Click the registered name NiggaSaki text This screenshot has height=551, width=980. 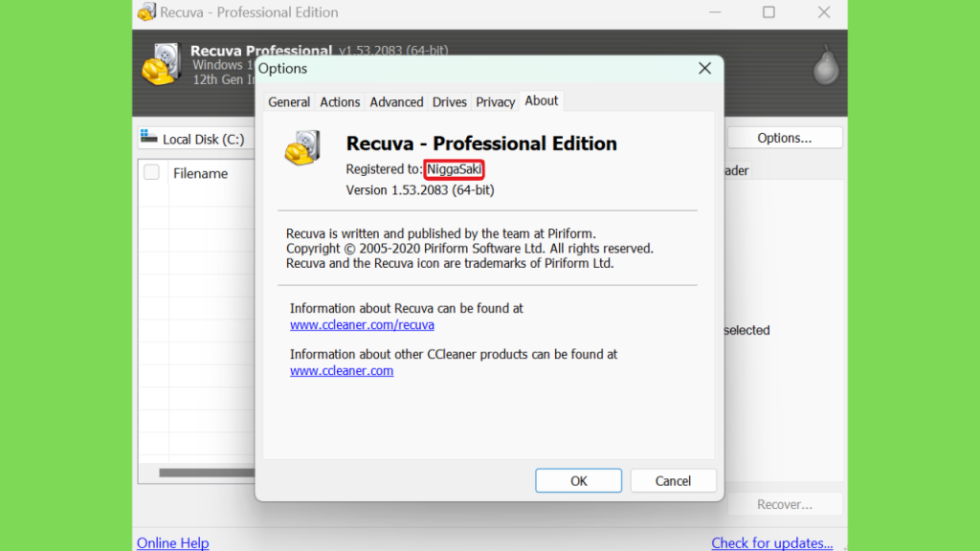454,169
